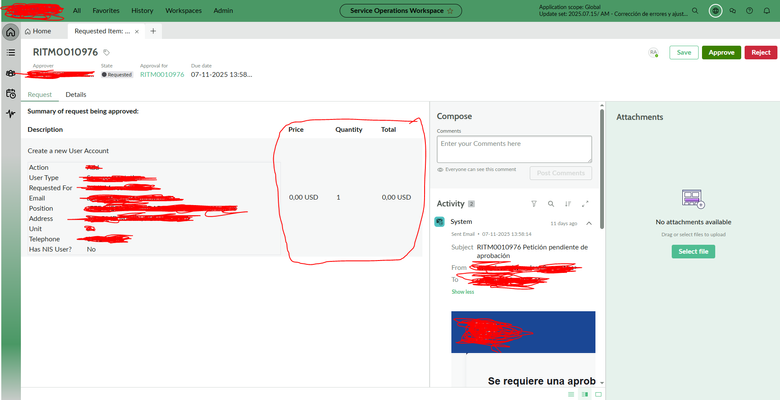Click the attachments upload illustration
The image size is (780, 400).
693,199
